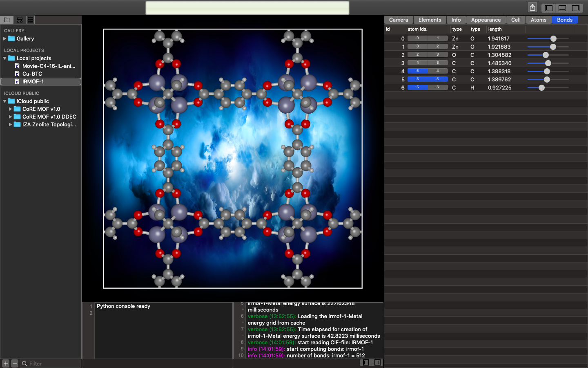Switch to the Atoms tab
This screenshot has height=368, width=588.
point(539,20)
